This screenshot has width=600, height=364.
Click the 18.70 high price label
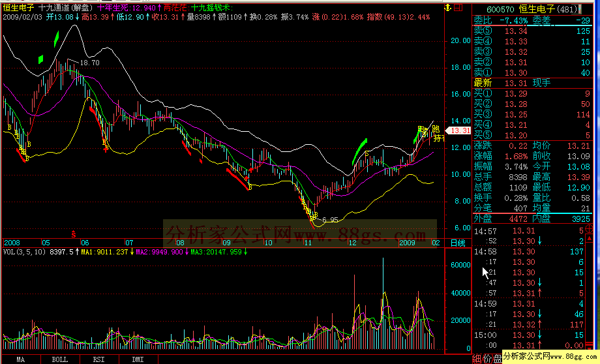90,63
